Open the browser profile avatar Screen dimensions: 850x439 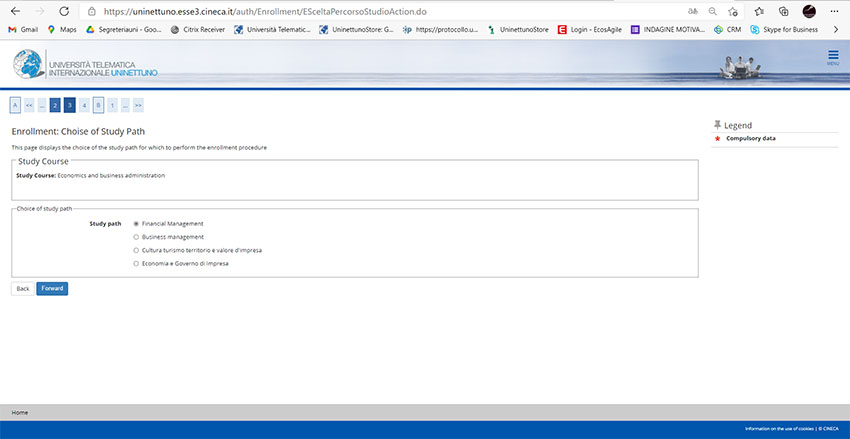pos(809,11)
